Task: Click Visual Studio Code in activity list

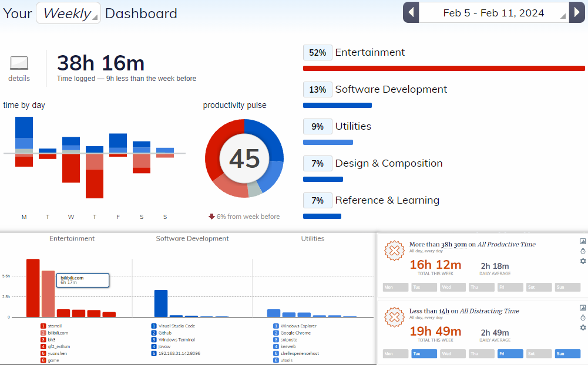Action: [176, 326]
